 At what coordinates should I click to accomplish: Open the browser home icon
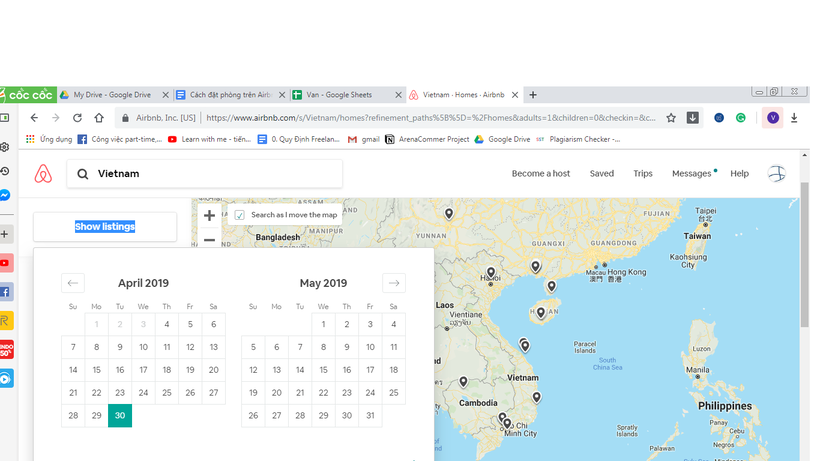coord(99,118)
